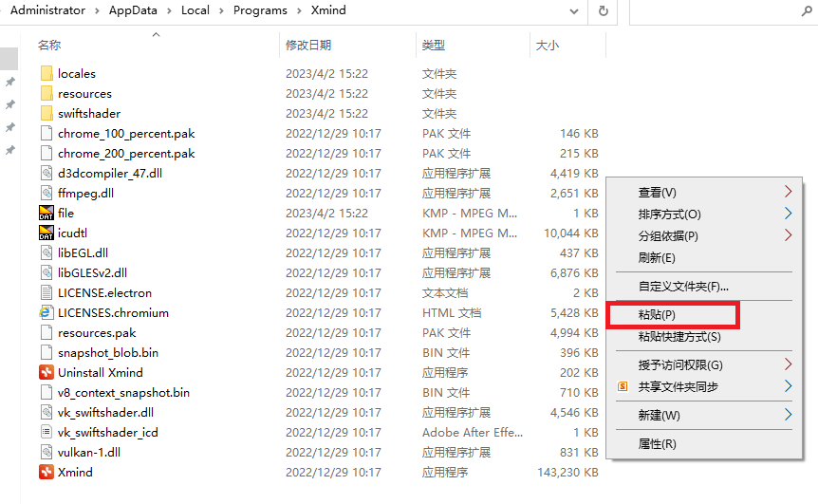Click the search magnifier icon

(x=807, y=11)
